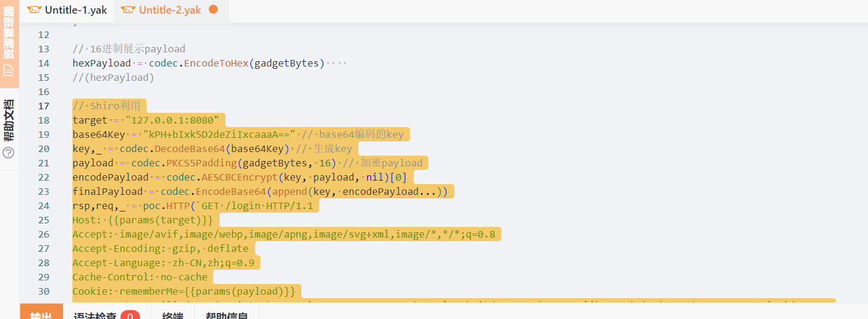The image size is (868, 319).
Task: Switch to the Untitle-1.yak tab
Action: coord(67,10)
